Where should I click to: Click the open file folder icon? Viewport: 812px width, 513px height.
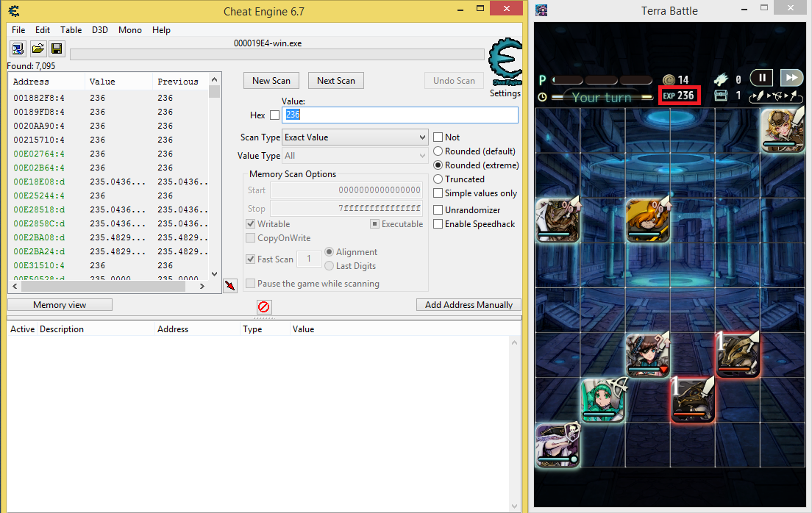click(38, 49)
